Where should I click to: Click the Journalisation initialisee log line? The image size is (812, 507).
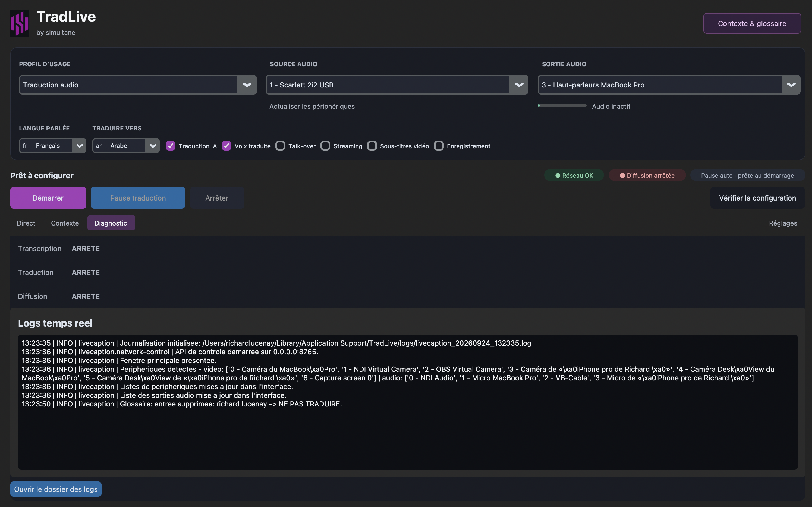coord(276,343)
